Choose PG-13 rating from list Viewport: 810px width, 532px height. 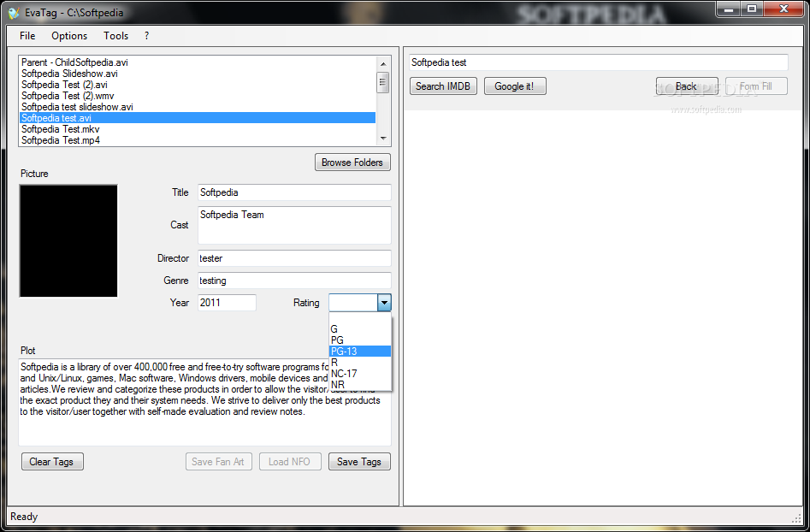pos(360,352)
